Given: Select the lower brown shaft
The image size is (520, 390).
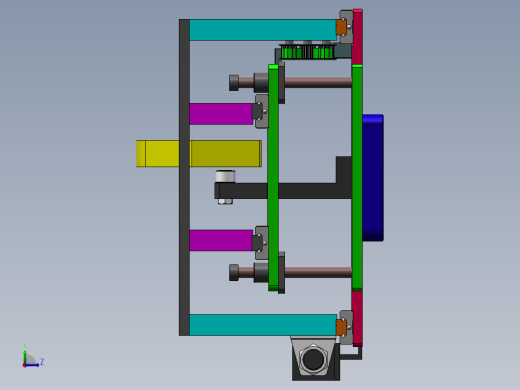Looking at the screenshot, I should point(318,272).
